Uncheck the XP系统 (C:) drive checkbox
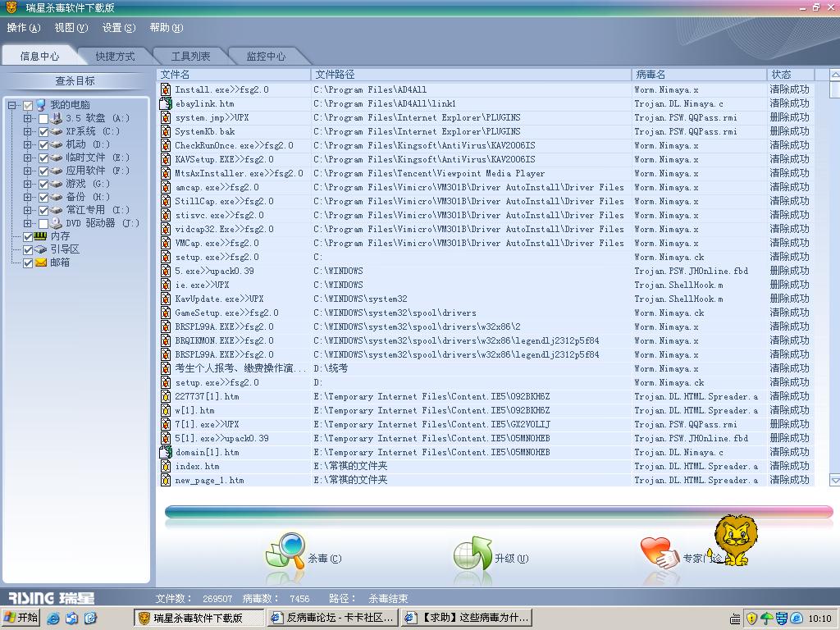Screen dimensions: 840x630 pyautogui.click(x=43, y=132)
